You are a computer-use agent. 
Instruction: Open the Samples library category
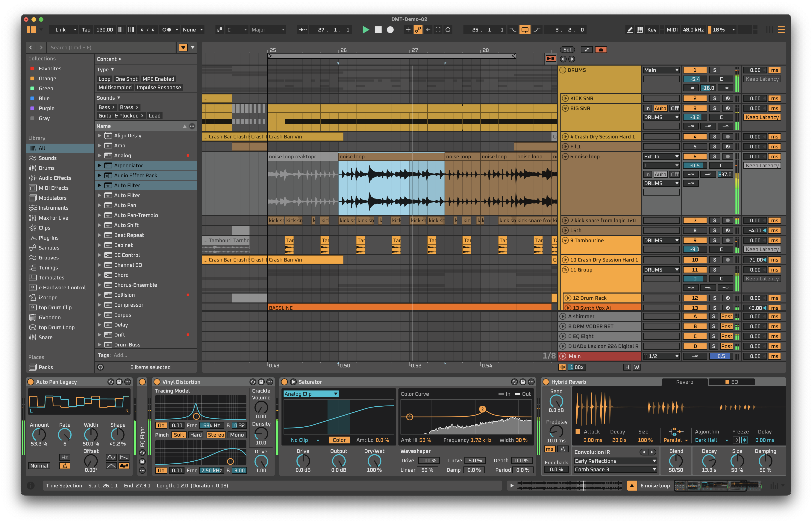point(49,248)
